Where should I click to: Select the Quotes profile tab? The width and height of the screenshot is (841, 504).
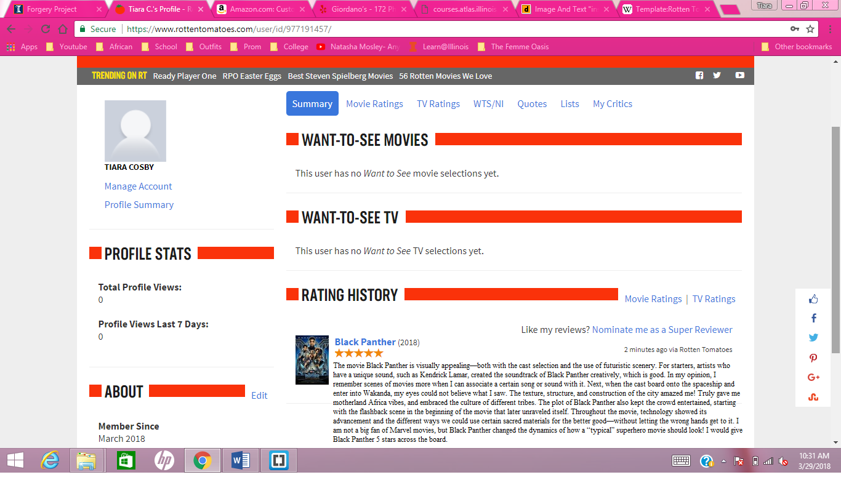coord(532,104)
